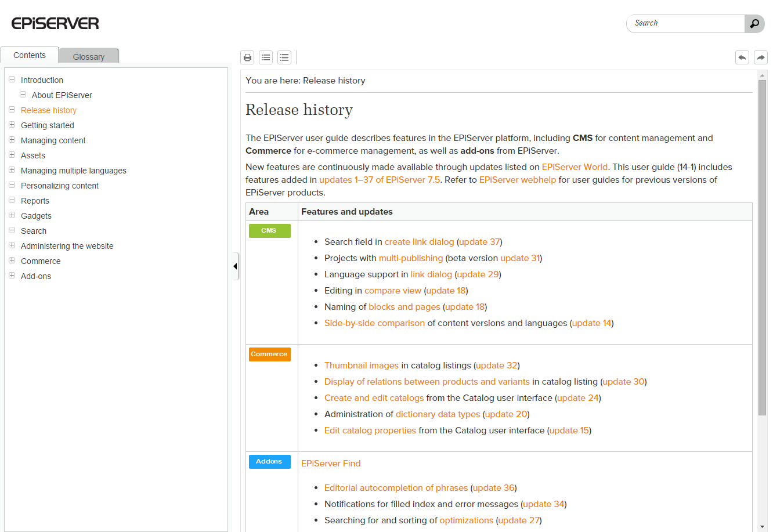Click inside the Search field
This screenshot has width=773, height=532.
tap(685, 23)
